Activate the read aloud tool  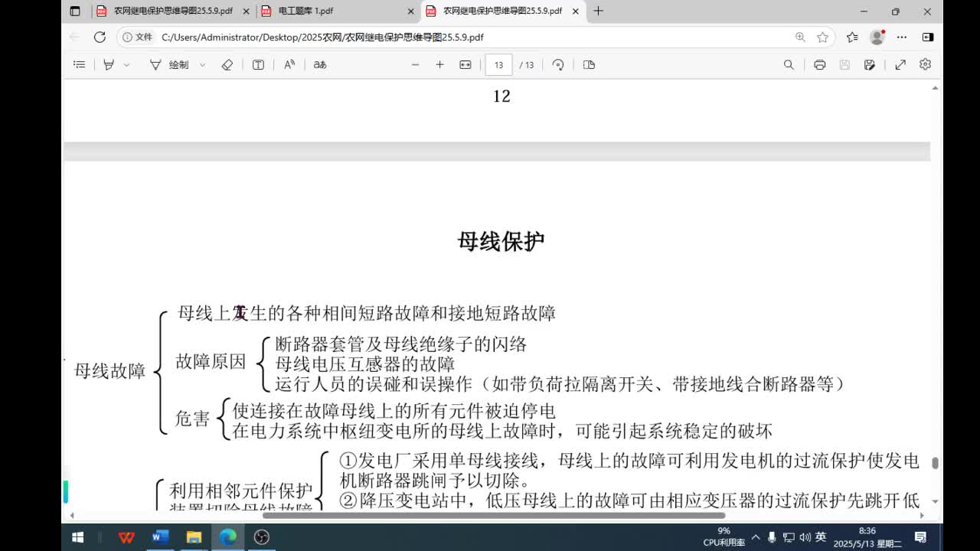(x=289, y=65)
